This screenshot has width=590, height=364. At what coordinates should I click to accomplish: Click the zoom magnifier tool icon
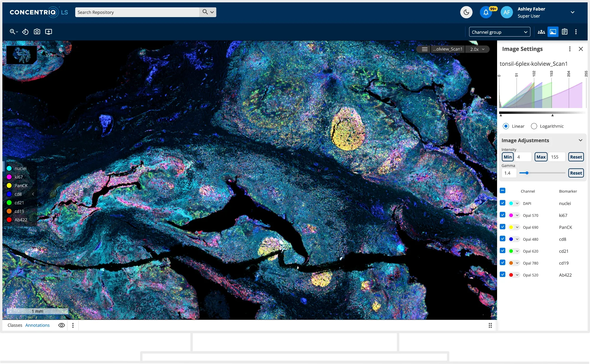pyautogui.click(x=12, y=32)
